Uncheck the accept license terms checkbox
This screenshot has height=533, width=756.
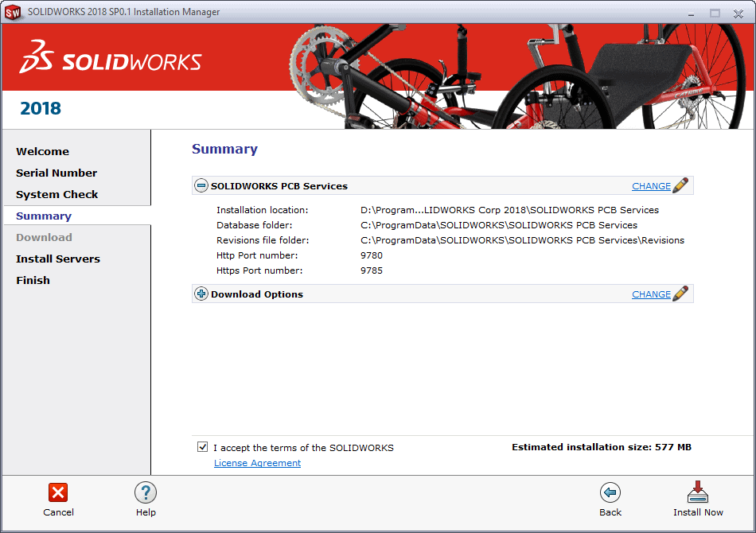(202, 447)
